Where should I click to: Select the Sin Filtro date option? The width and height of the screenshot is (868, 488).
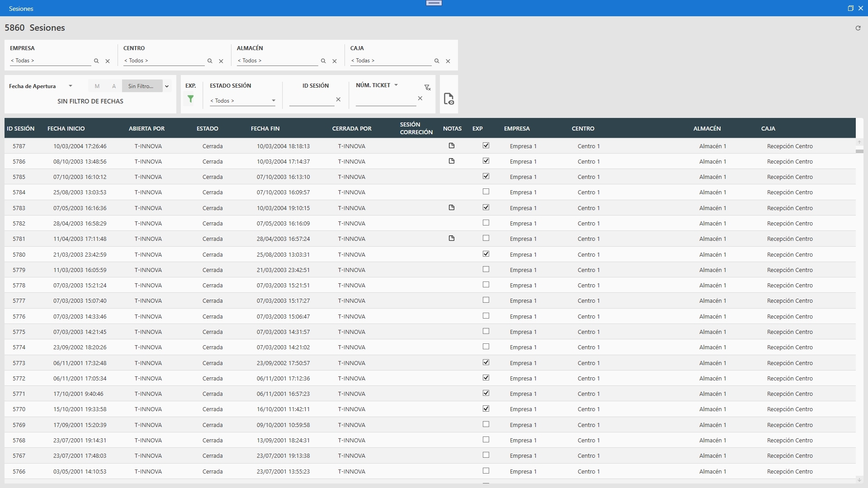(142, 86)
